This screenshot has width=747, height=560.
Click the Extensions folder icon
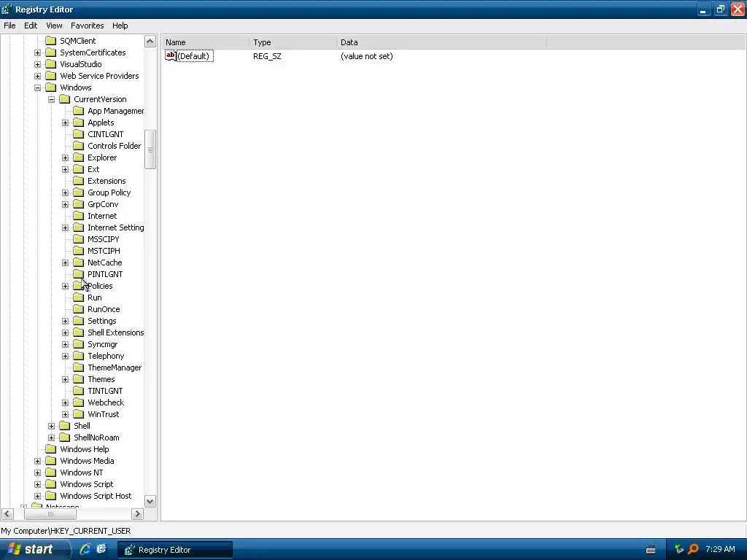click(x=79, y=181)
